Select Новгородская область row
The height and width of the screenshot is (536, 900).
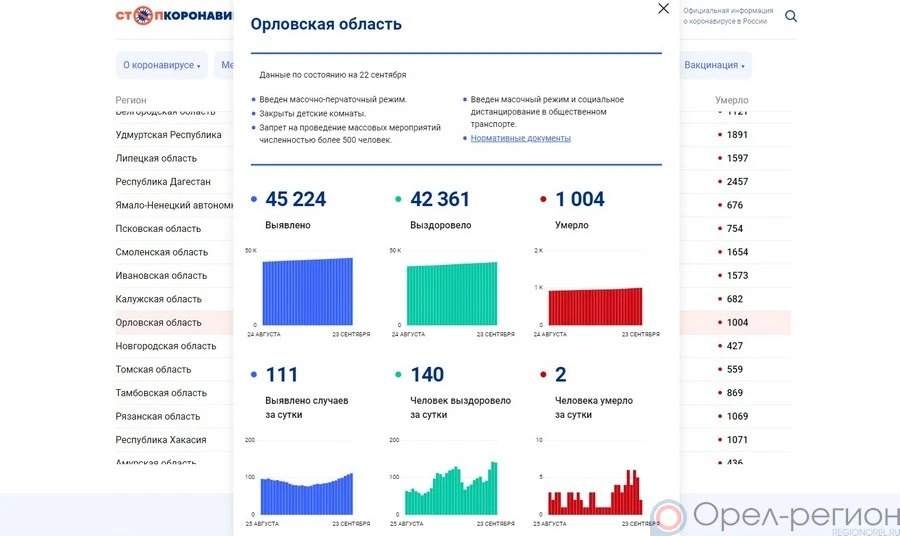[x=165, y=346]
